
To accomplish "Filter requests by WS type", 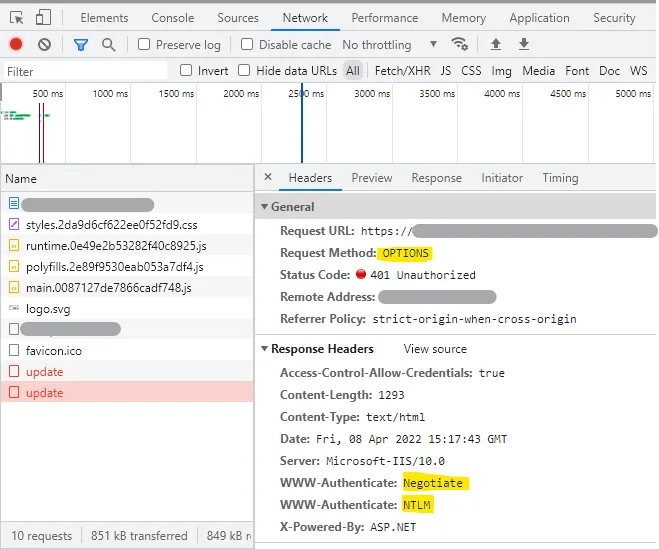I will (x=638, y=71).
